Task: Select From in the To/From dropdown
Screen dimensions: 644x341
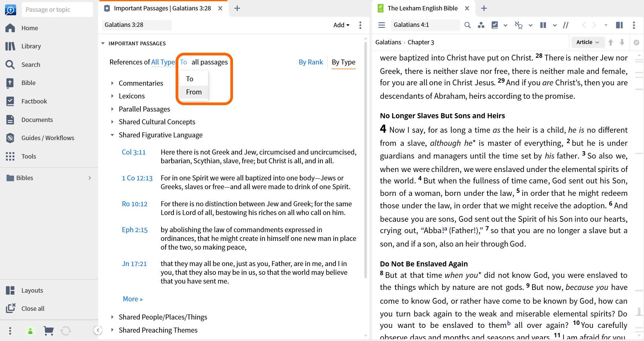Action: point(193,92)
